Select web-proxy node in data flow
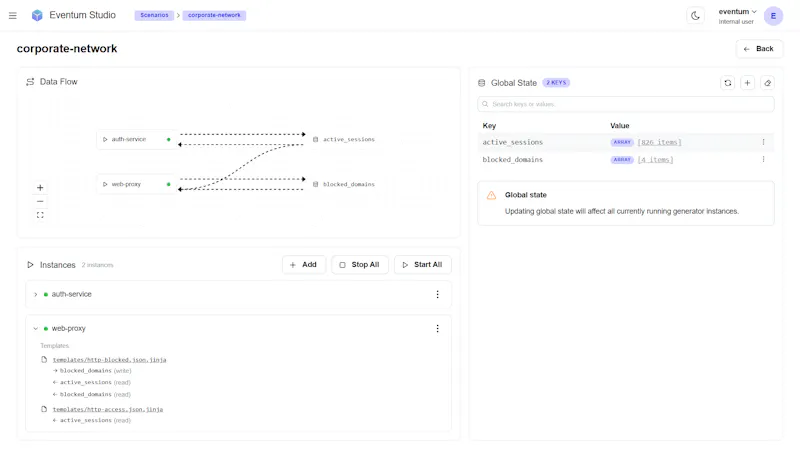Image resolution: width=800 pixels, height=450 pixels. click(x=136, y=184)
